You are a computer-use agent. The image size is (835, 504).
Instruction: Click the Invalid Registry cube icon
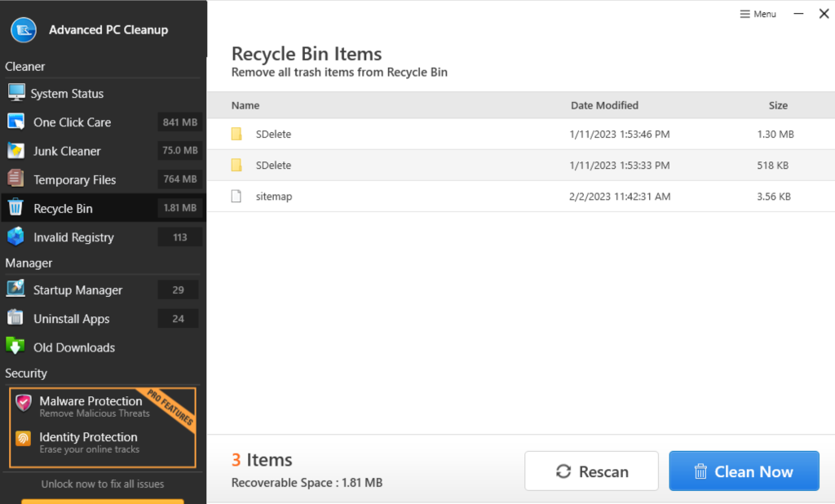click(15, 236)
